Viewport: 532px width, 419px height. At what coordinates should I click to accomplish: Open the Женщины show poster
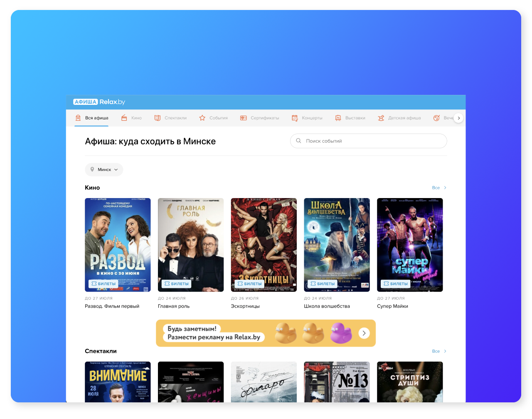point(191,382)
